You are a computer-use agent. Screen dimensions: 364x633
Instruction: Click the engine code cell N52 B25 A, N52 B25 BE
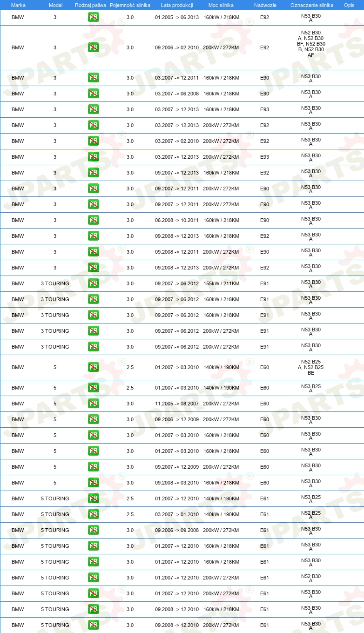[x=311, y=367]
